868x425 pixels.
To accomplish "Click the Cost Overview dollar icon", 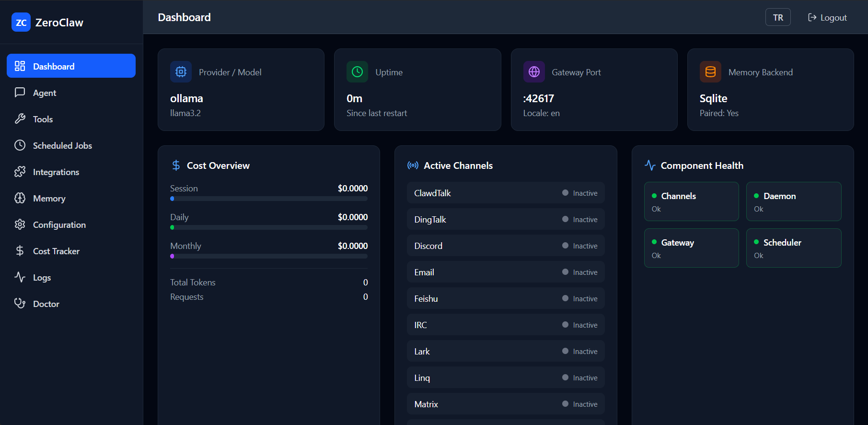I will point(176,165).
